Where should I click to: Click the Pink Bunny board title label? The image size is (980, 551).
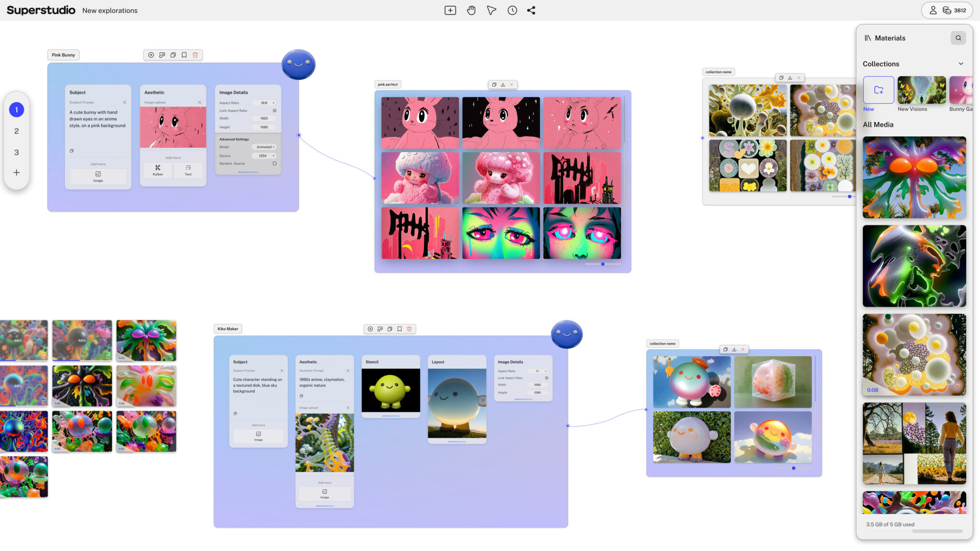[63, 55]
